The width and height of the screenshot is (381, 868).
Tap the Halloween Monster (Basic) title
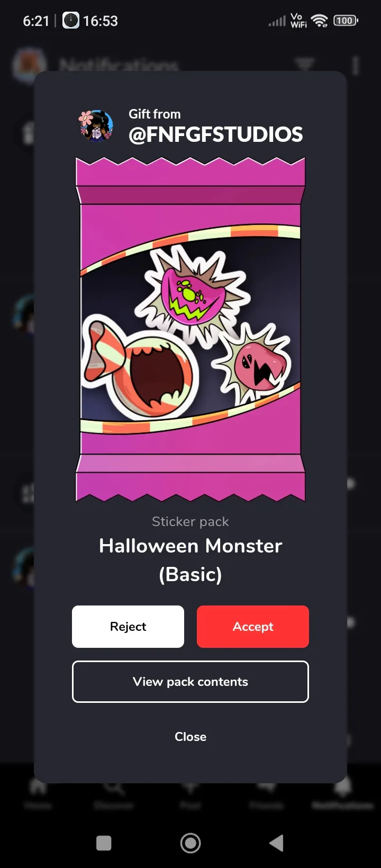pyautogui.click(x=190, y=560)
